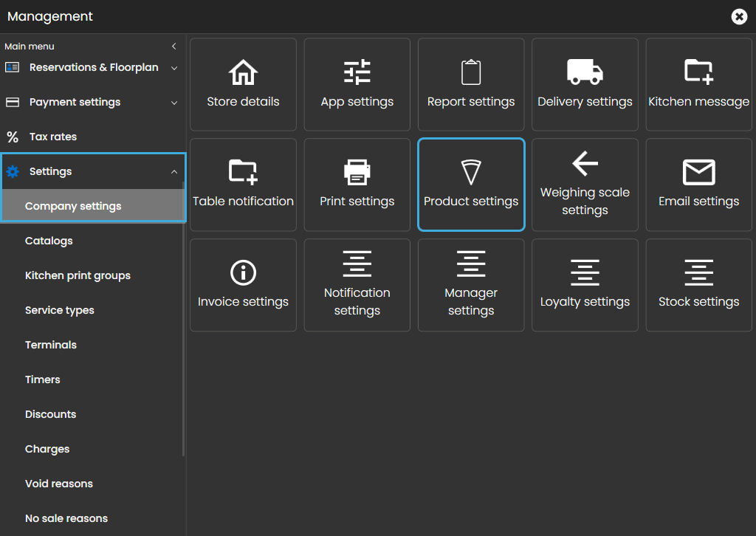Select Tax rates in the sidebar
This screenshot has width=756, height=536.
tap(53, 137)
